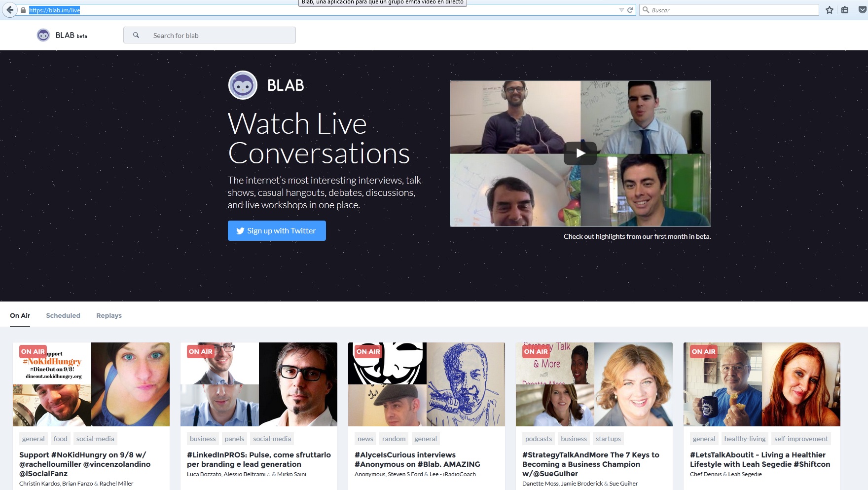The width and height of the screenshot is (868, 490).
Task: Click ON AIR badge on LinkedInPROS card
Action: click(x=200, y=351)
